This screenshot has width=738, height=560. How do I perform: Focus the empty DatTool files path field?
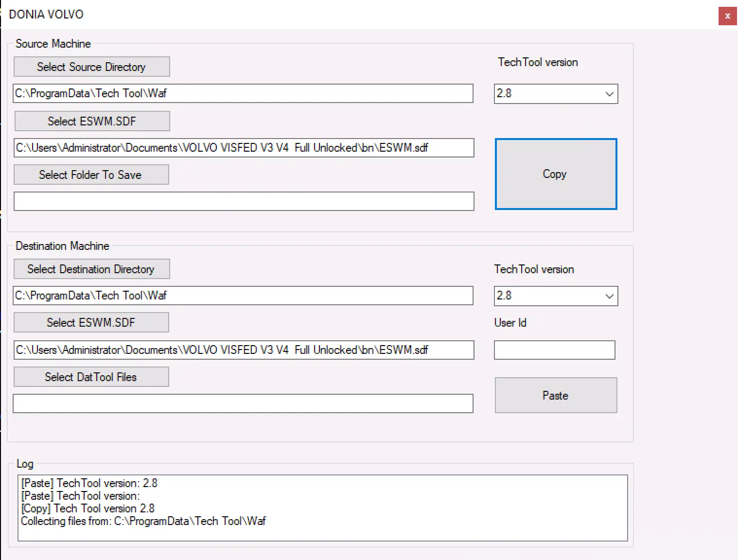tap(243, 403)
